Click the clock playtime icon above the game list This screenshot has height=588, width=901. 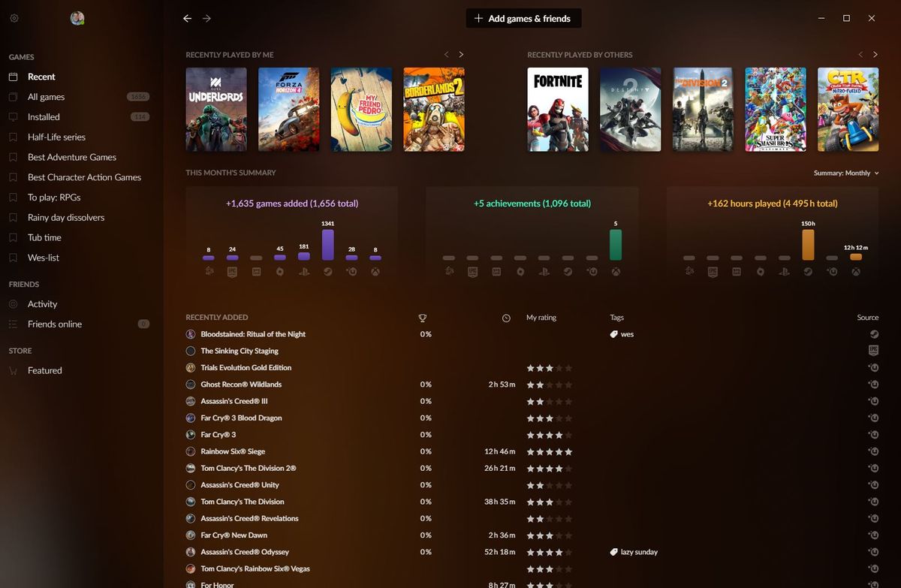point(506,318)
